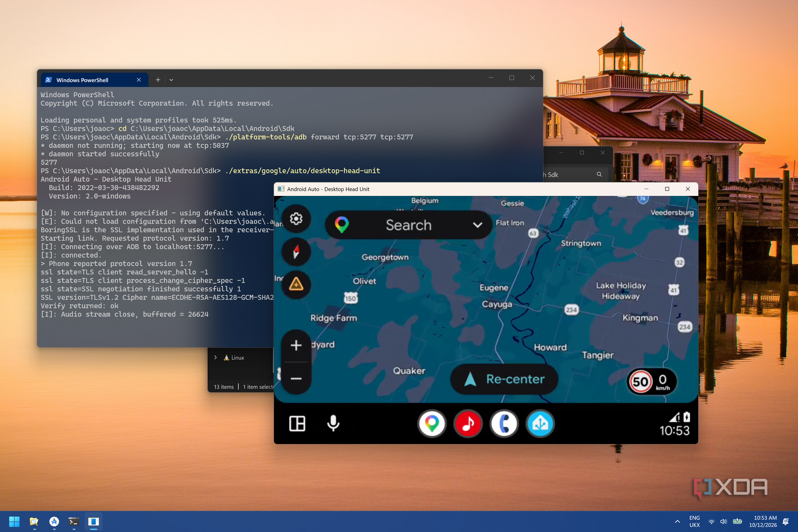Click the battery status icon in the taskbar
Viewport: 798px width, 532px height.
pos(738,521)
